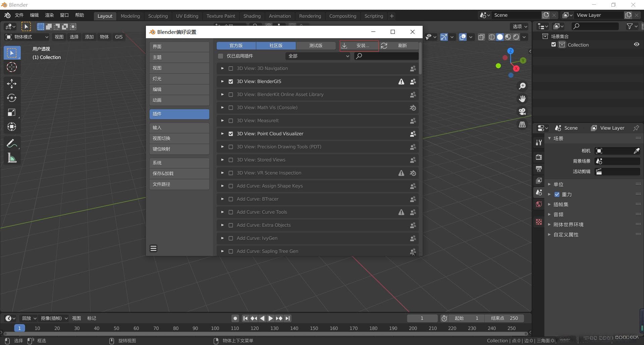Open the View Layer properties tab
This screenshot has width=644, height=345.
(539, 181)
